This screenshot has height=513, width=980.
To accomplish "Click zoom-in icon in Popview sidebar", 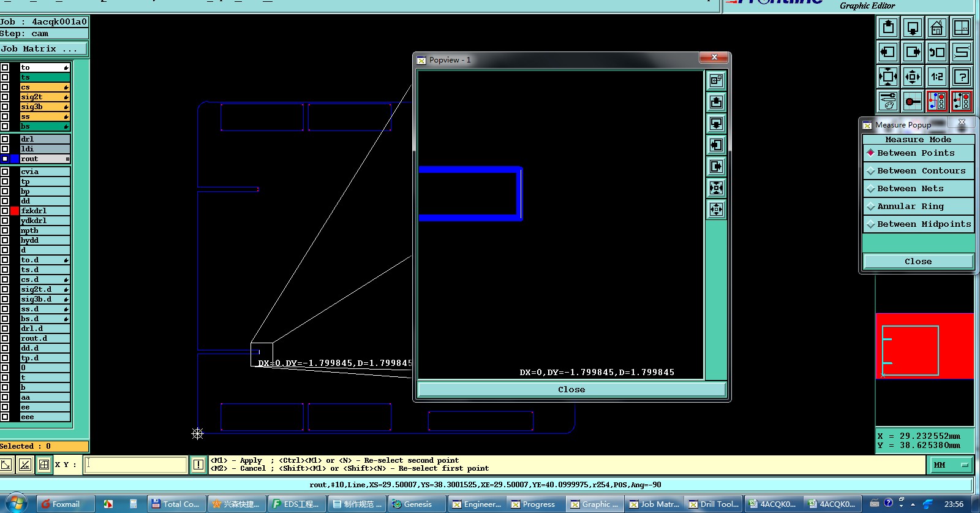I will coord(716,102).
